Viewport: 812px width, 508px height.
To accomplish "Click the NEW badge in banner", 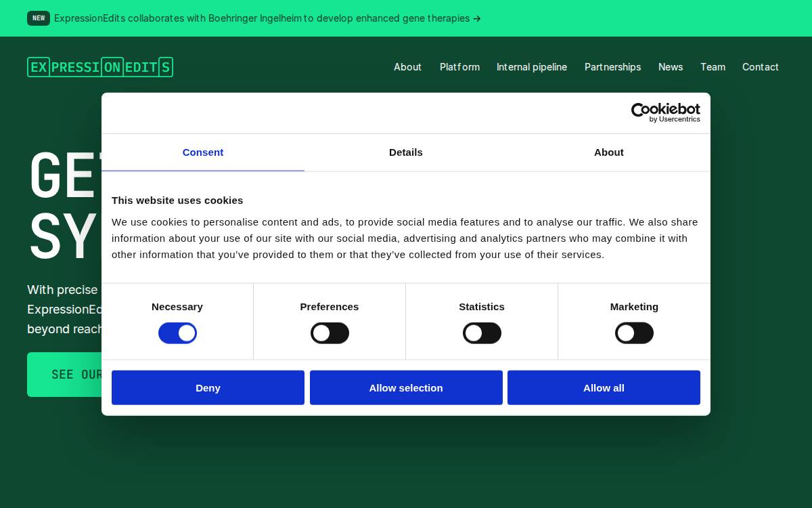I will click(39, 18).
